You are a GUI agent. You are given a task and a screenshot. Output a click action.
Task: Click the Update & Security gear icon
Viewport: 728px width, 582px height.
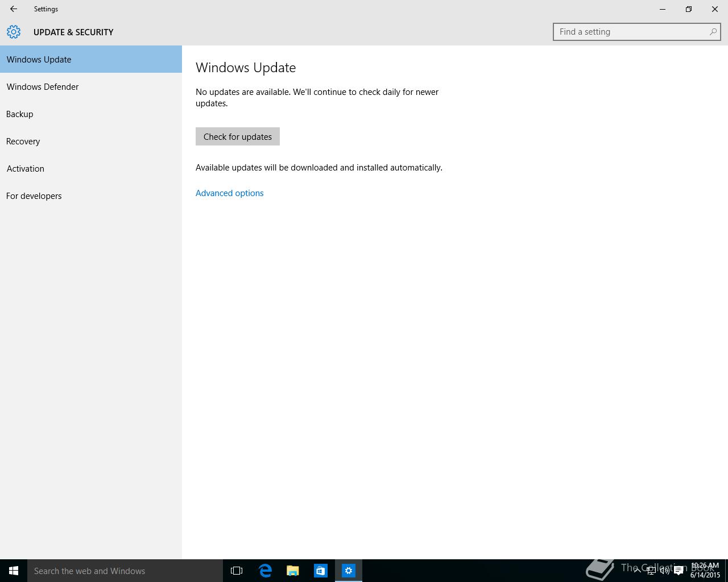pyautogui.click(x=14, y=32)
